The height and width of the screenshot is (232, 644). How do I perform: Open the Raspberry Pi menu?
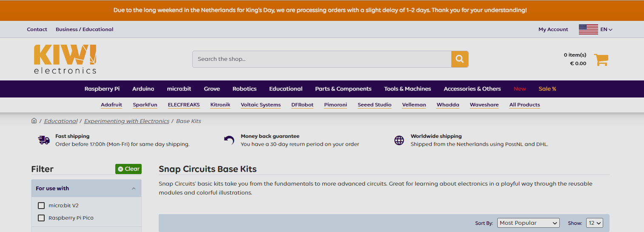(x=102, y=89)
